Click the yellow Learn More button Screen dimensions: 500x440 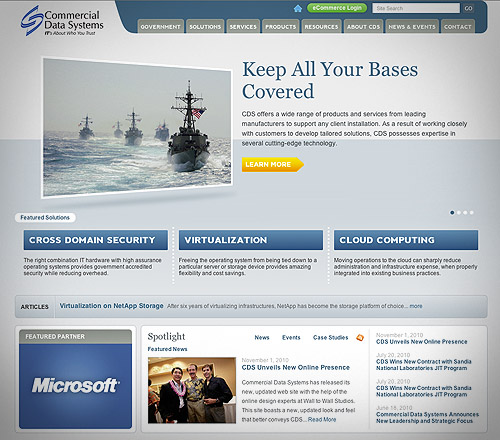pyautogui.click(x=272, y=165)
